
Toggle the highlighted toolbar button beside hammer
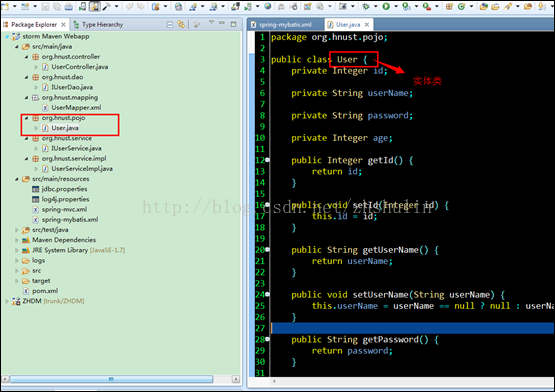[x=95, y=6]
